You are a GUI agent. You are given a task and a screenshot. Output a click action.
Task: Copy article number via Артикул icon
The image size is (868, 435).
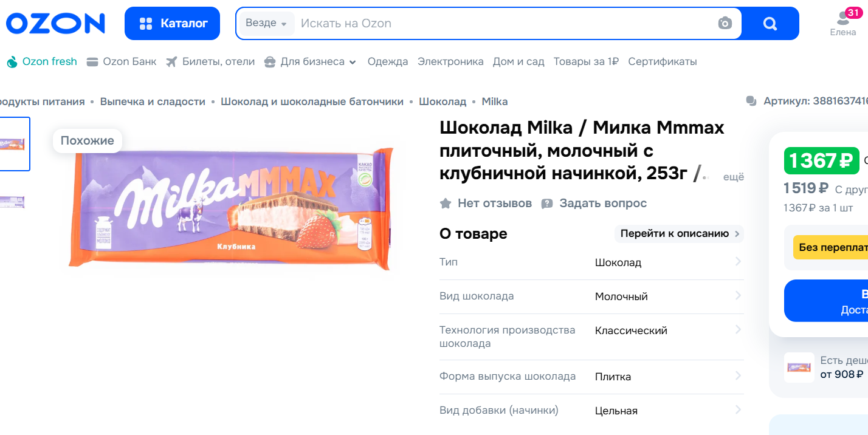pyautogui.click(x=751, y=101)
